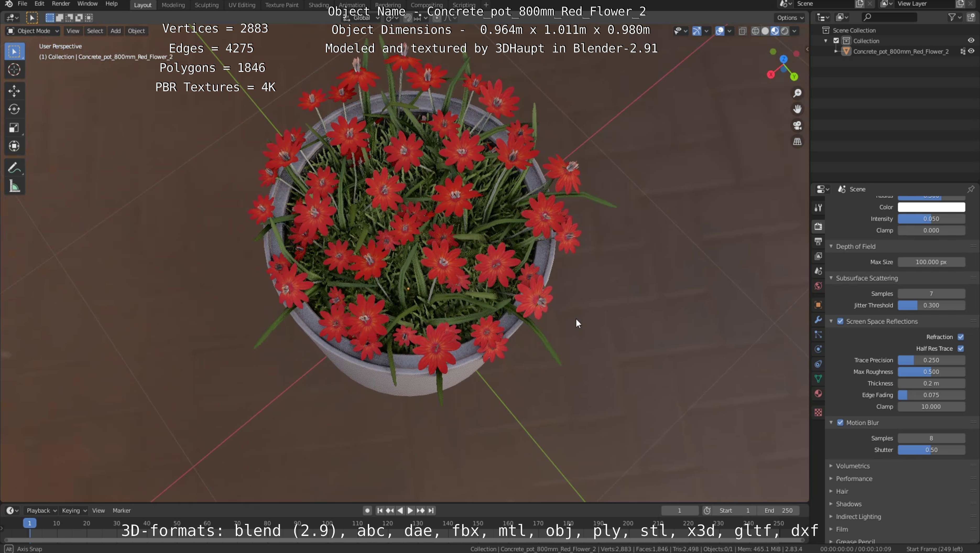
Task: Open the Tool properties tab
Action: pos(818,208)
